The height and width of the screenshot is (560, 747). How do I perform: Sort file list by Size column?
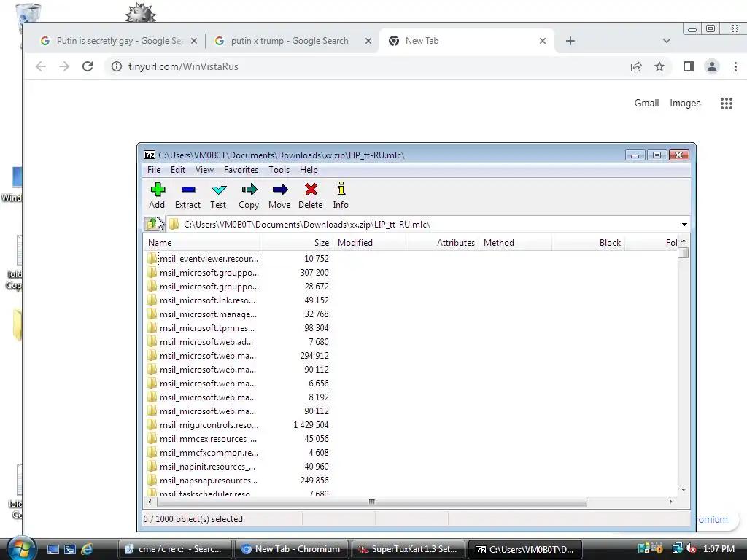296,243
